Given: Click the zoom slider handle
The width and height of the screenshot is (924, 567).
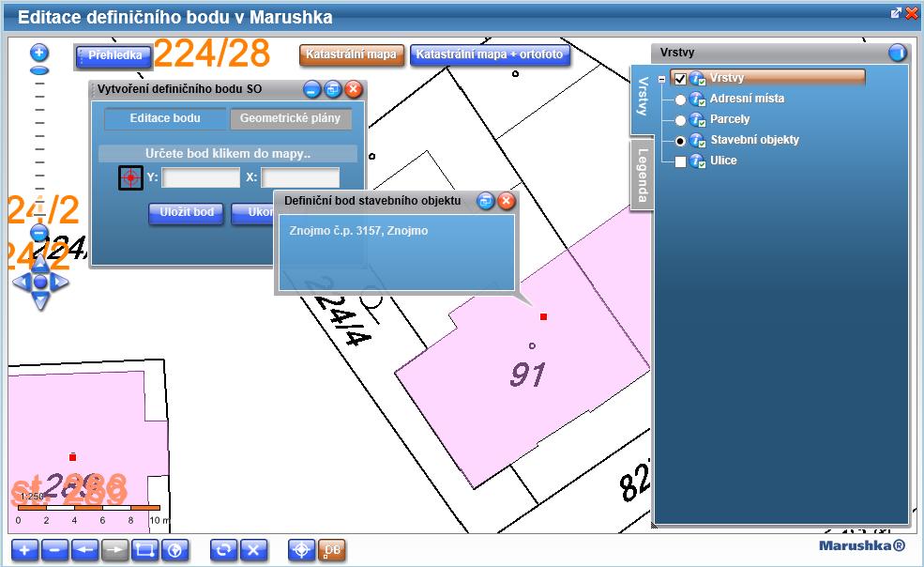Looking at the screenshot, I should point(39,70).
